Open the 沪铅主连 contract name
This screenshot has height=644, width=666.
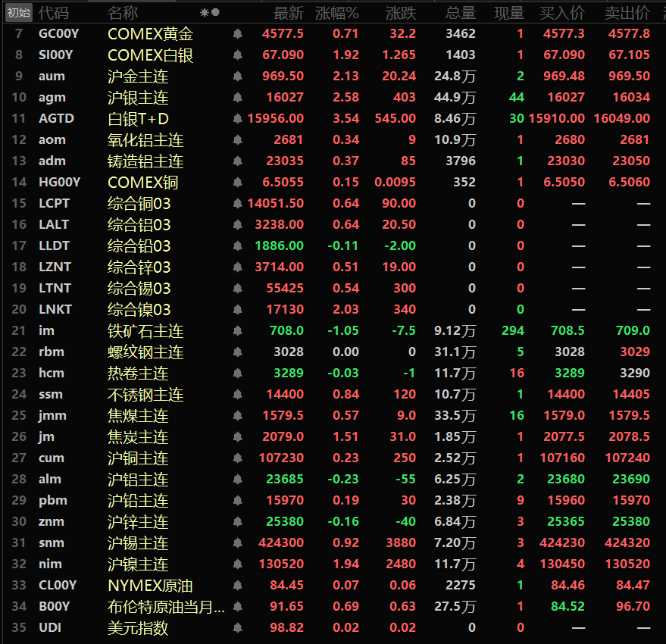tap(138, 500)
